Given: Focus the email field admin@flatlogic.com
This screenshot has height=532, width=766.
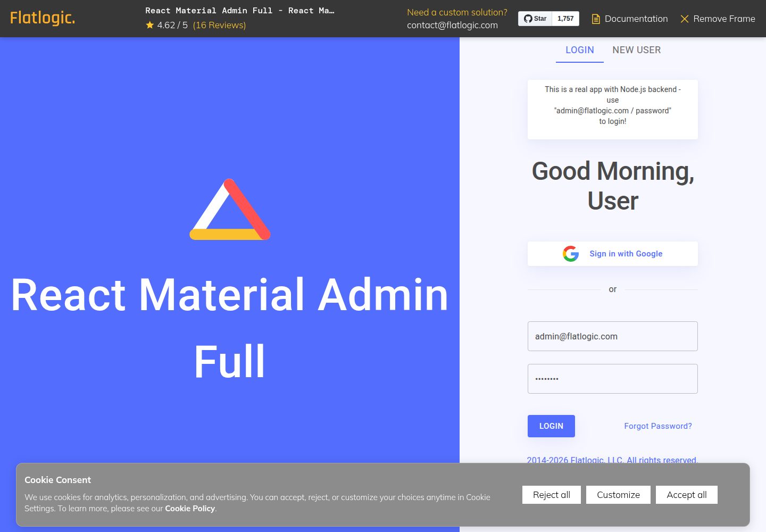Looking at the screenshot, I should click(x=613, y=336).
